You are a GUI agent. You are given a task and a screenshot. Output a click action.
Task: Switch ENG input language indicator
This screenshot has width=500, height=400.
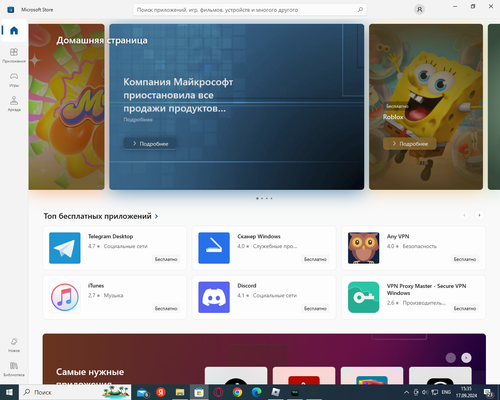point(446,392)
